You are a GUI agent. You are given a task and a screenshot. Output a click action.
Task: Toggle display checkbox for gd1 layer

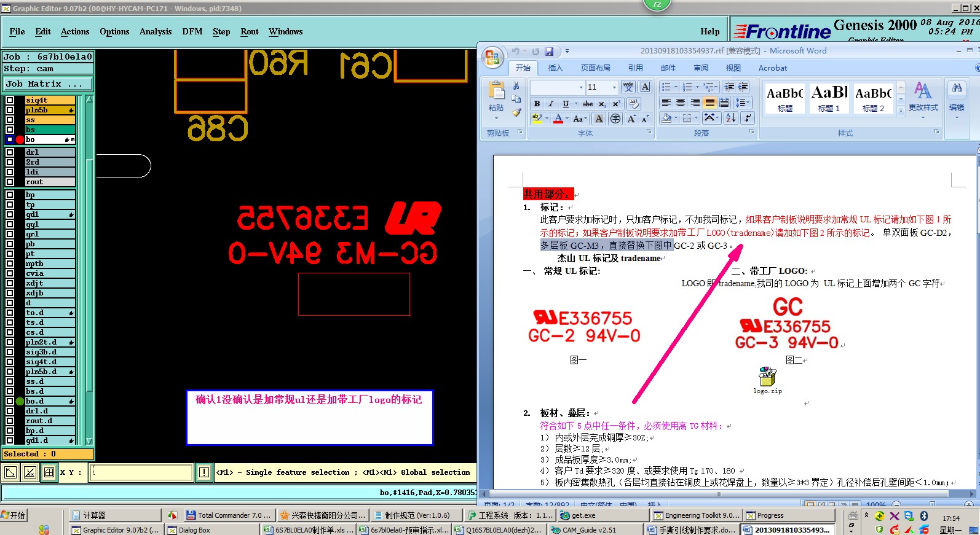coord(10,214)
